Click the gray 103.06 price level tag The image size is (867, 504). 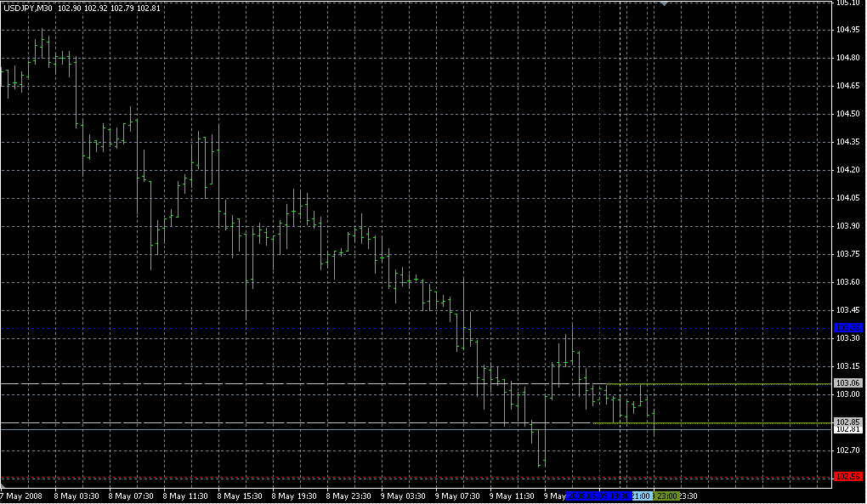tap(848, 383)
